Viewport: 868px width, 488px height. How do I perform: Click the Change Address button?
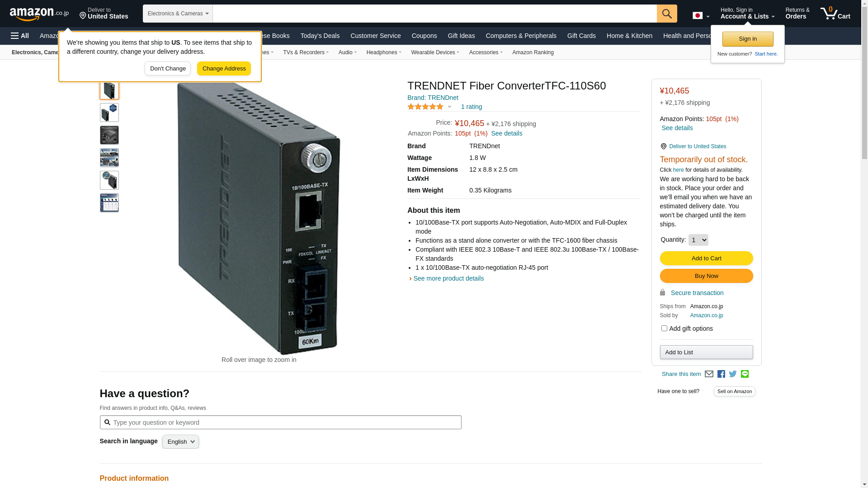point(224,69)
